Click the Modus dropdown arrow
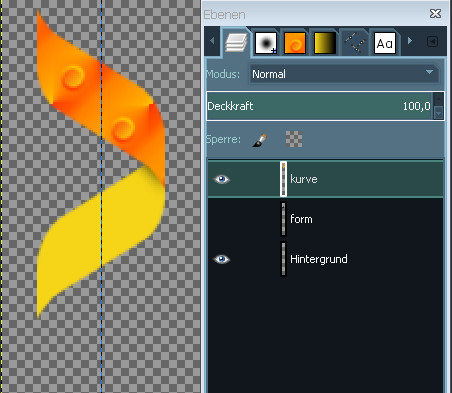 tap(429, 72)
